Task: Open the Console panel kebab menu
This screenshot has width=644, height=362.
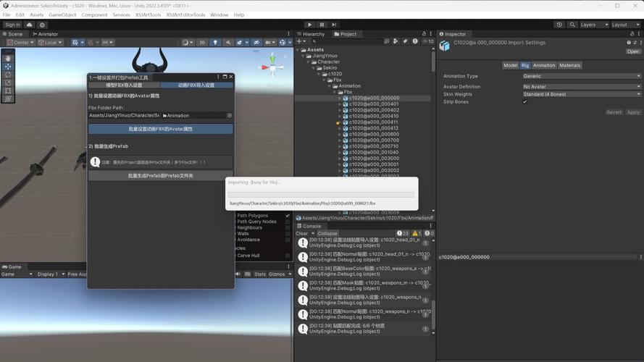Action: [x=430, y=226]
